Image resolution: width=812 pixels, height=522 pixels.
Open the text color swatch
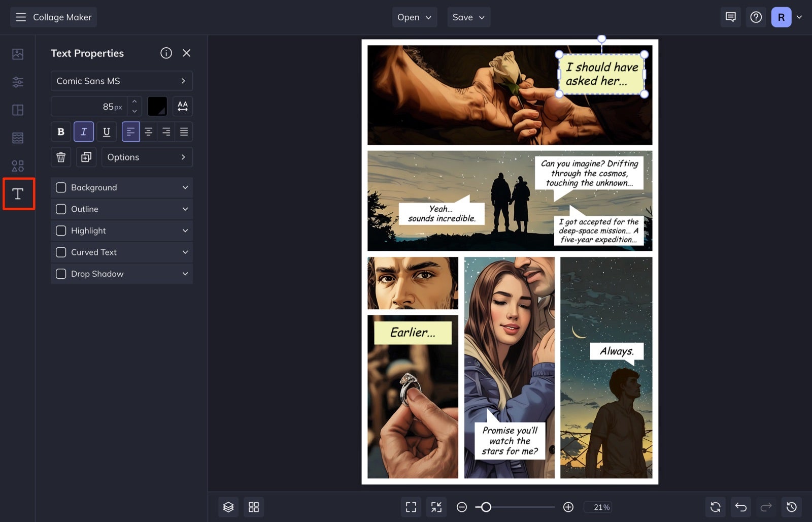pyautogui.click(x=157, y=106)
